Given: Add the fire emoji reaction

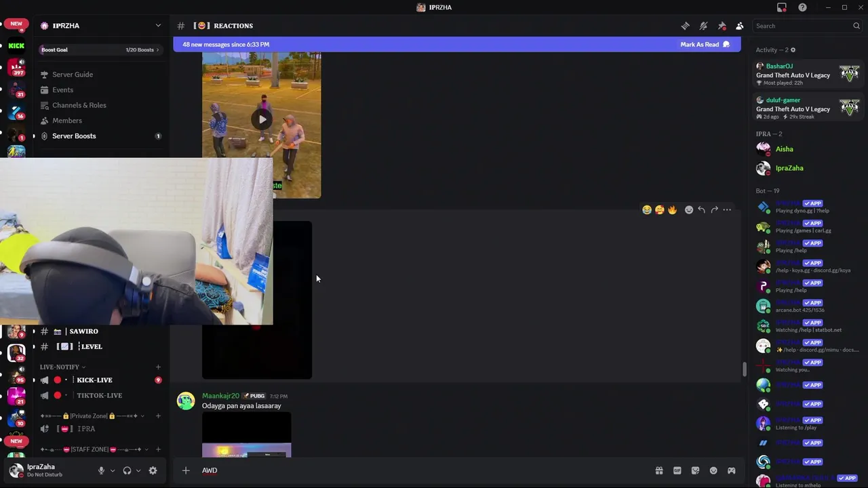Looking at the screenshot, I should click(672, 210).
